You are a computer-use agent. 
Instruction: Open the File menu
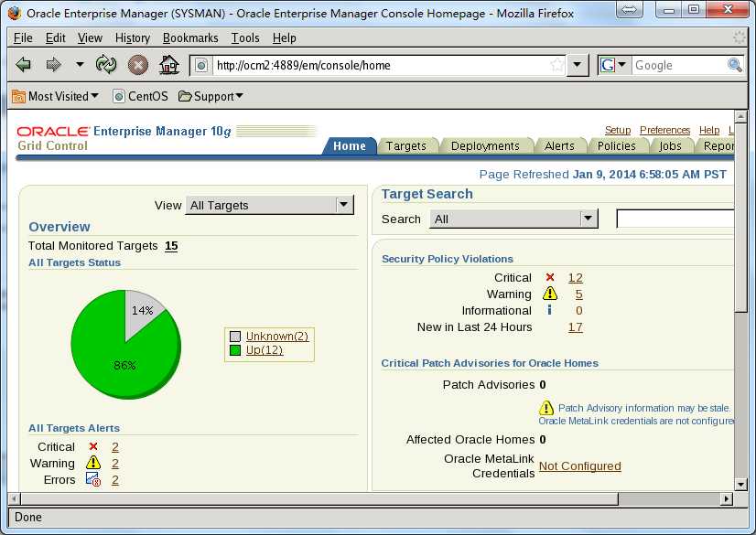point(23,37)
